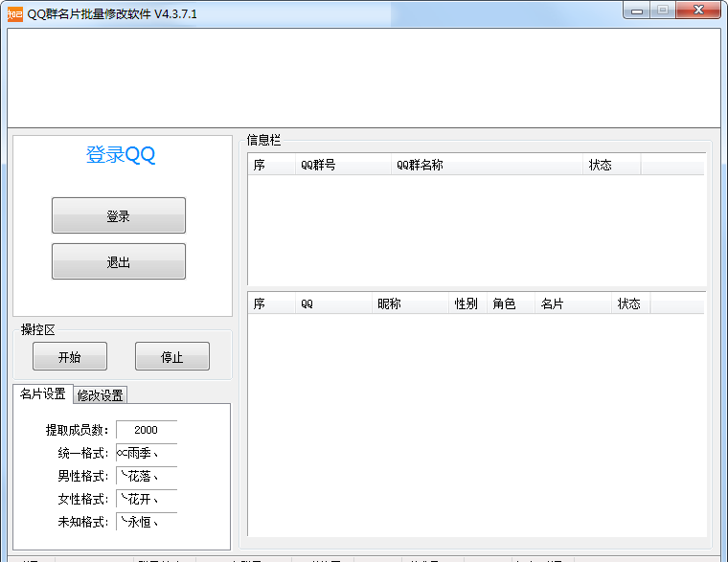Click the 退出 exit button
This screenshot has height=584, width=728.
119,261
